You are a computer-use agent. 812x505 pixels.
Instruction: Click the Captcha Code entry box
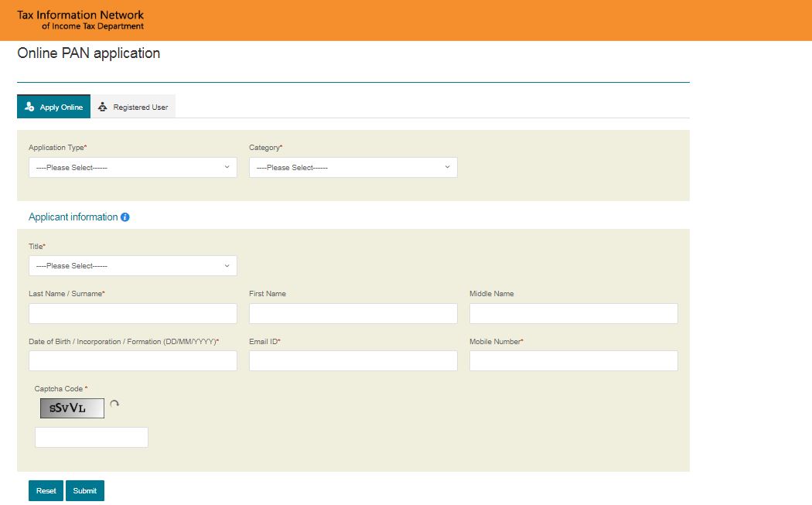[x=91, y=437]
